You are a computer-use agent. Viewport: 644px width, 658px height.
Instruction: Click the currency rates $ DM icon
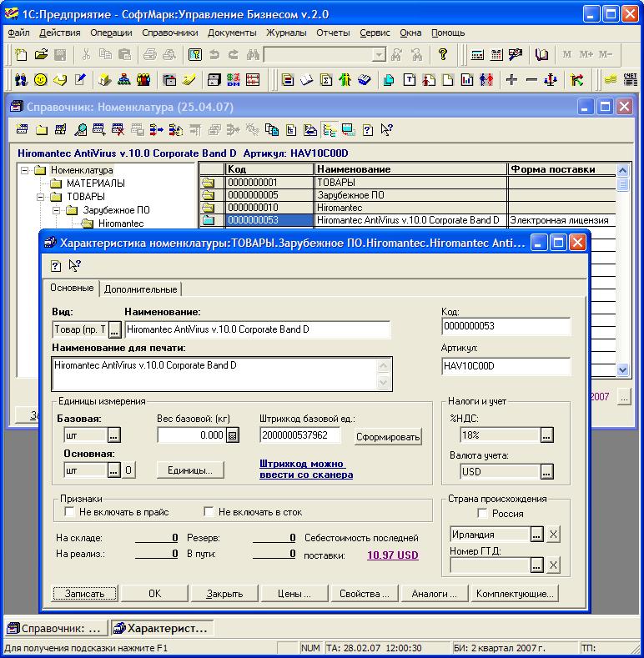click(234, 79)
